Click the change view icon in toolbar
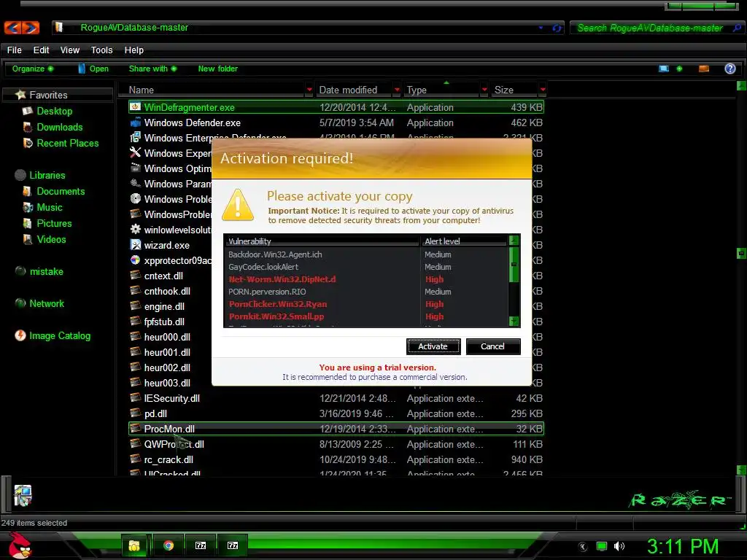The width and height of the screenshot is (747, 560). 664,69
